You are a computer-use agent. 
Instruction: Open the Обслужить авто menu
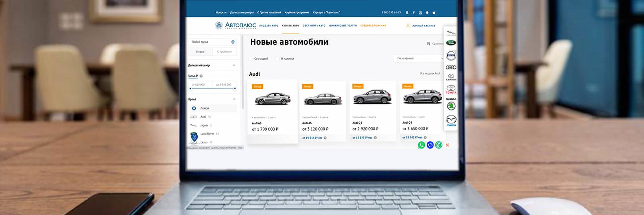point(314,26)
